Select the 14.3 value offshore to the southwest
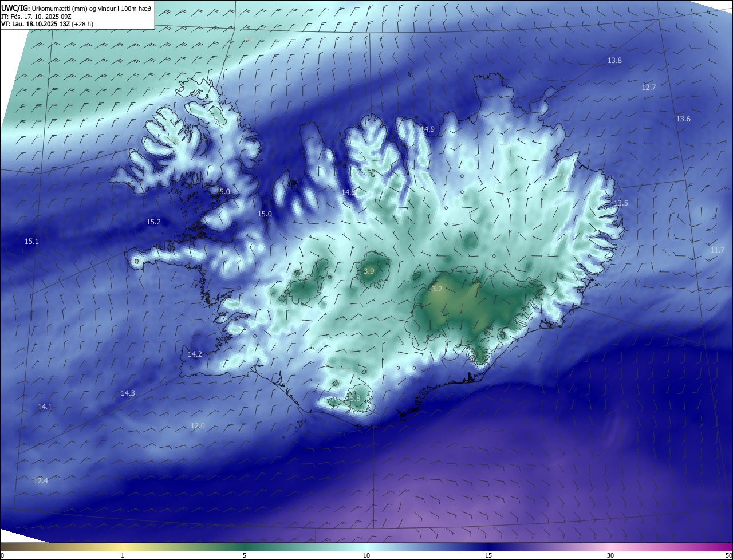The image size is (733, 560). tap(128, 393)
